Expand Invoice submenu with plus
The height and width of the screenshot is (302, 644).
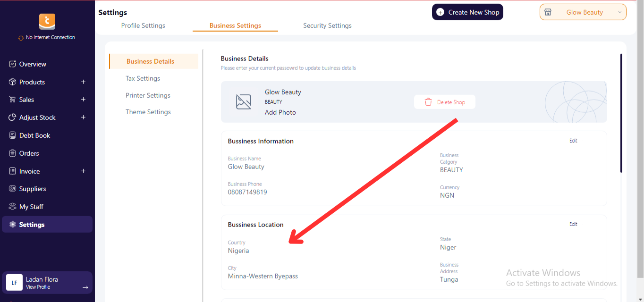tap(83, 171)
